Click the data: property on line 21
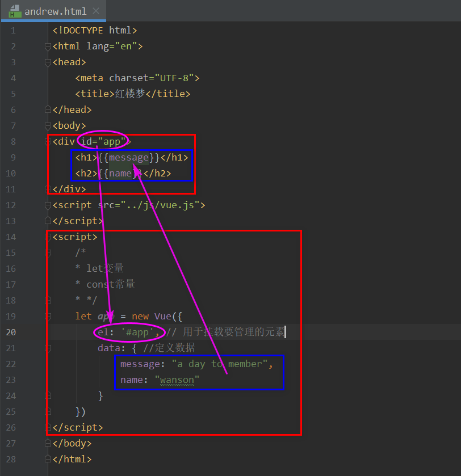The width and height of the screenshot is (461, 476). click(x=111, y=348)
